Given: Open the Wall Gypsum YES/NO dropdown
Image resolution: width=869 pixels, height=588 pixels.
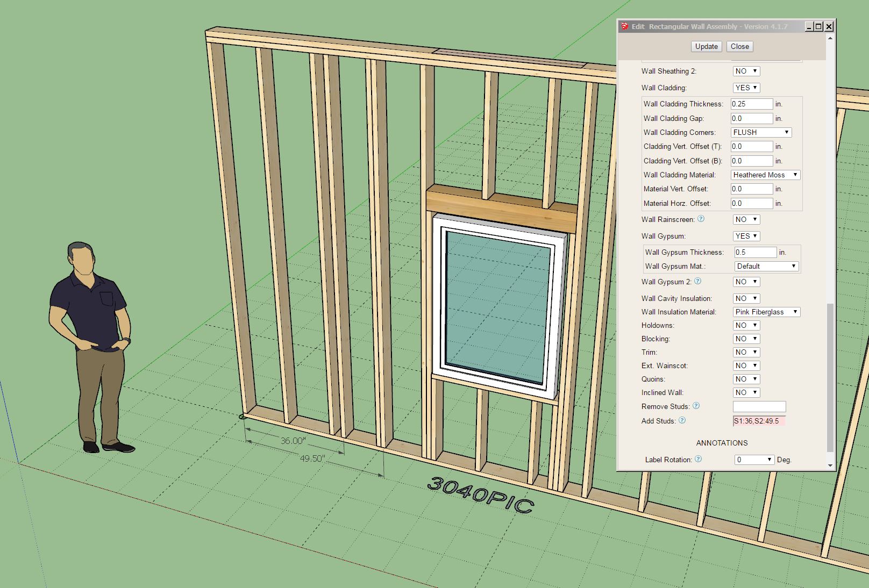Looking at the screenshot, I should pyautogui.click(x=746, y=236).
